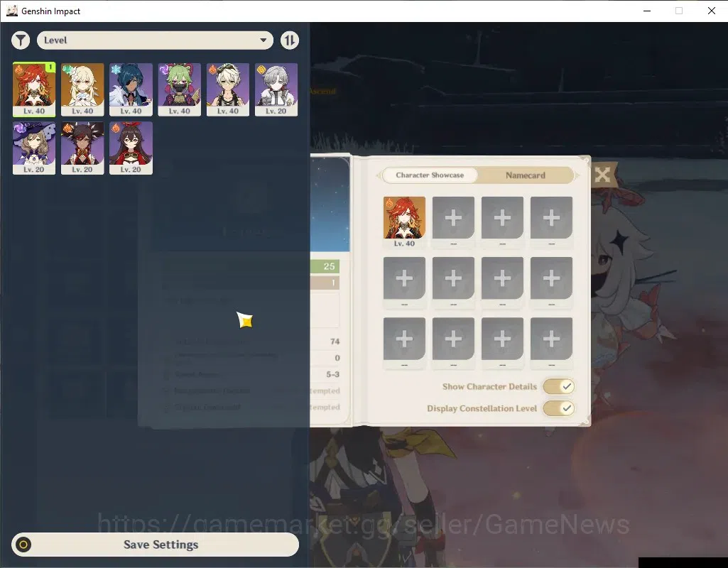728x568 pixels.
Task: Select the Lisa witch-hat character card
Action: click(x=34, y=148)
